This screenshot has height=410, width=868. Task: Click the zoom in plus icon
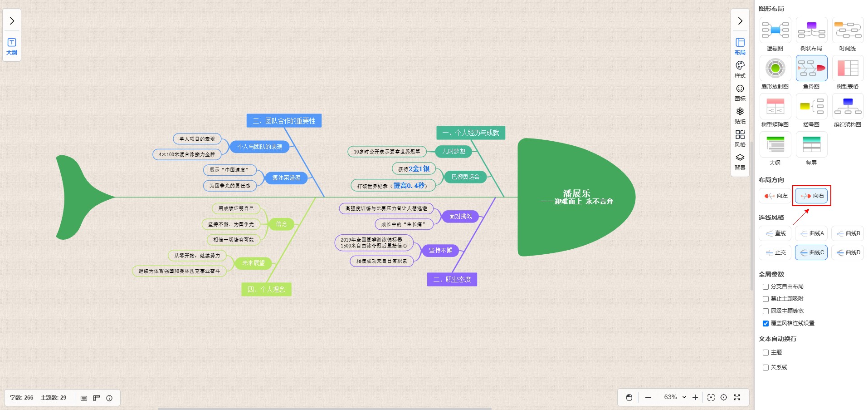695,397
